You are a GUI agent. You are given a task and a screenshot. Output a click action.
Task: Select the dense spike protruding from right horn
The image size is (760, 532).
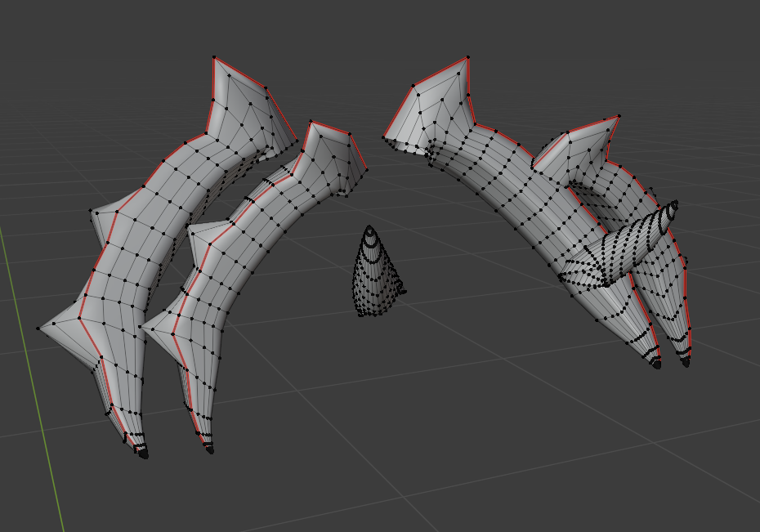coord(618,246)
